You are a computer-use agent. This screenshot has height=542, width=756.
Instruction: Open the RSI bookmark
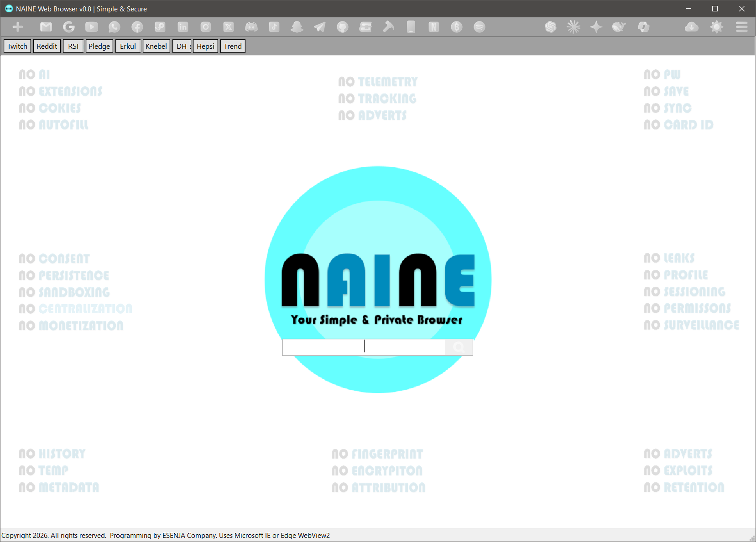73,46
